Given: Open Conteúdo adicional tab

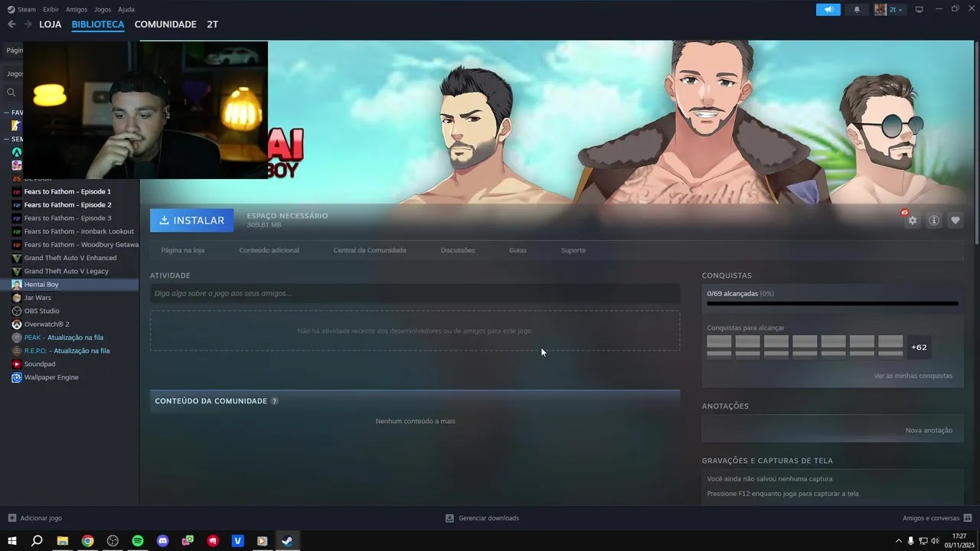Looking at the screenshot, I should [x=269, y=250].
